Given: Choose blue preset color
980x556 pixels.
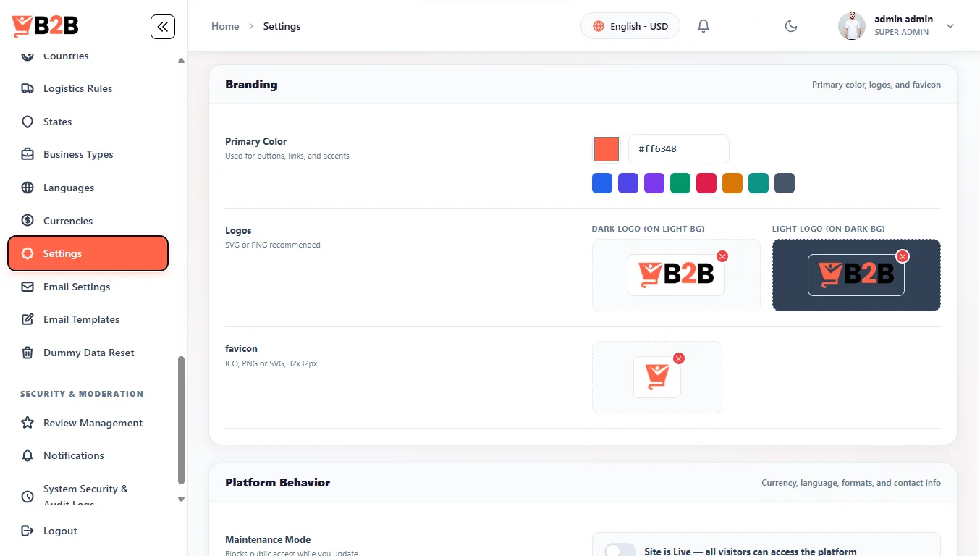Looking at the screenshot, I should point(602,183).
